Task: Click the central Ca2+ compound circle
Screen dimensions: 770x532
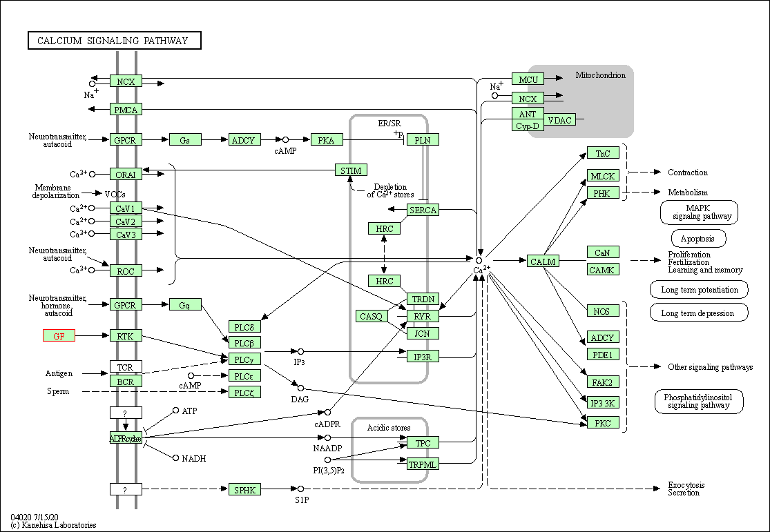Action: click(479, 260)
